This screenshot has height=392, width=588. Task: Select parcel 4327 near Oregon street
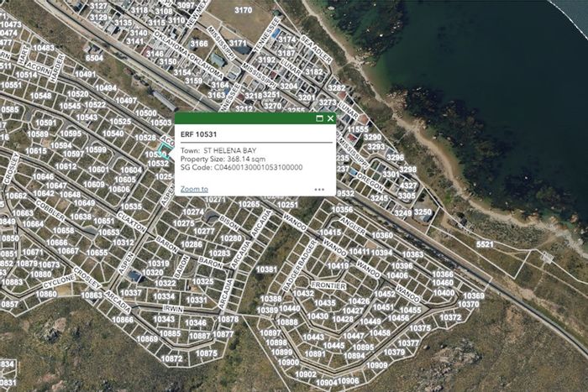408,186
